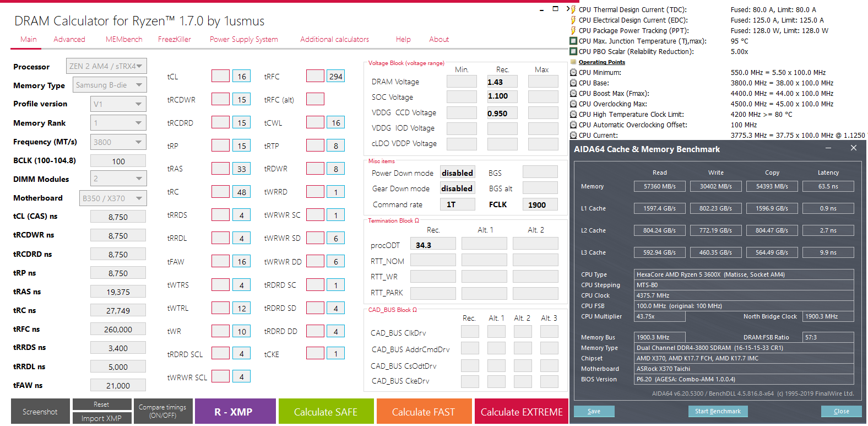
Task: Click the Operating Points heading
Action: (x=602, y=62)
